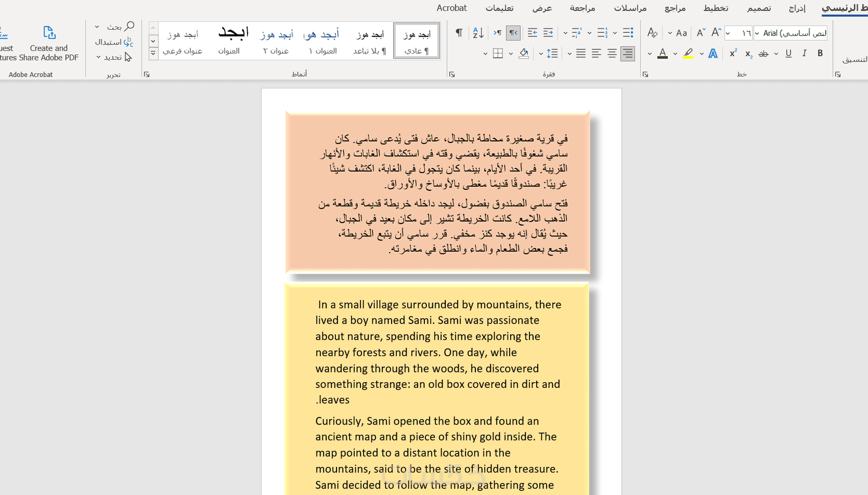Open text effects and typography
868x495 pixels.
pos(713,53)
